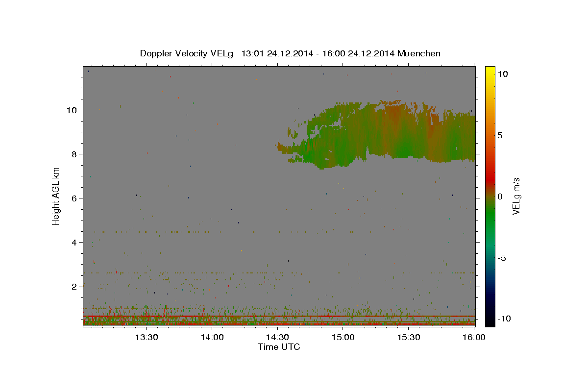The height and width of the screenshot is (392, 588).
Task: Click the colorbar value label 5
Action: [500, 135]
